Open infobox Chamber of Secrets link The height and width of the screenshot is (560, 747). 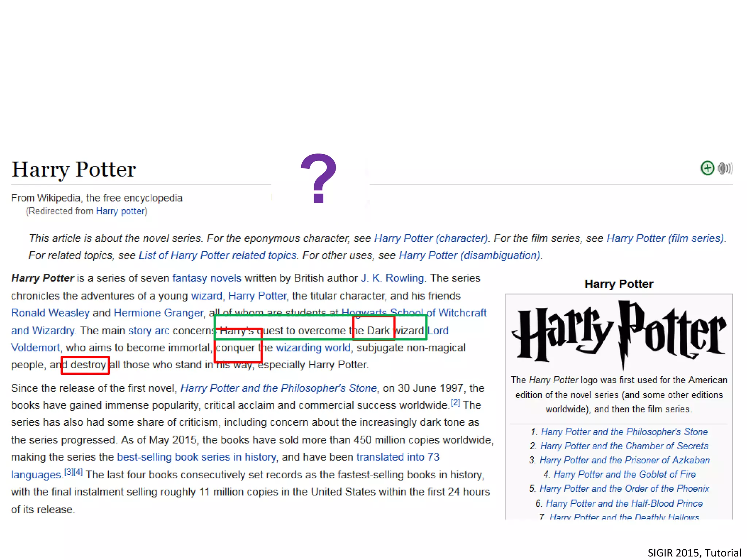tap(624, 446)
